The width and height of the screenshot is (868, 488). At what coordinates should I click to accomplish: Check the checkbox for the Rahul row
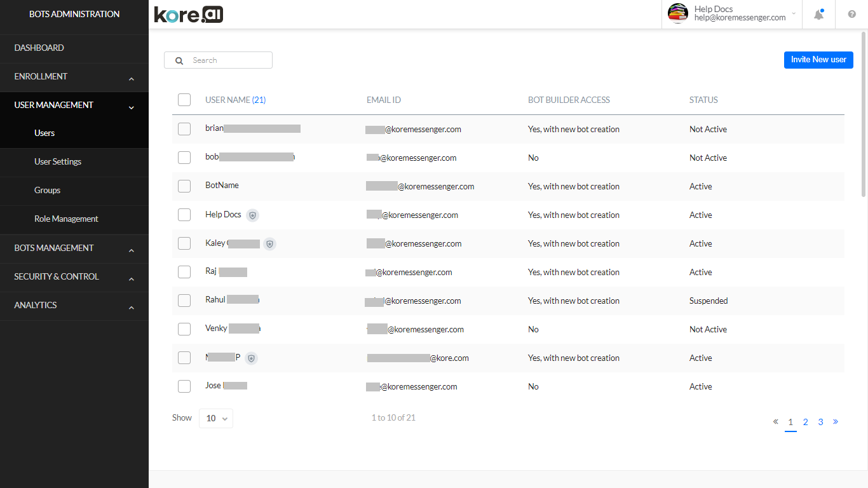tap(184, 300)
